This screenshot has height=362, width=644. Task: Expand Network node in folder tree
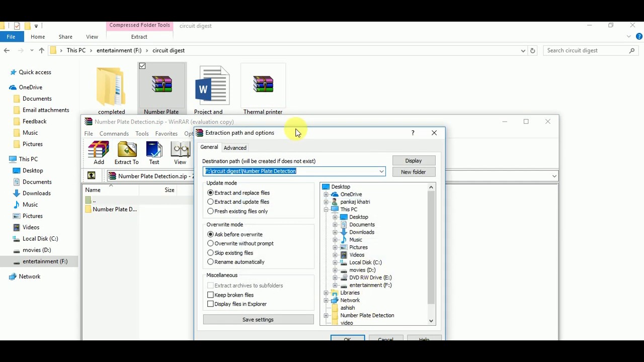(326, 300)
